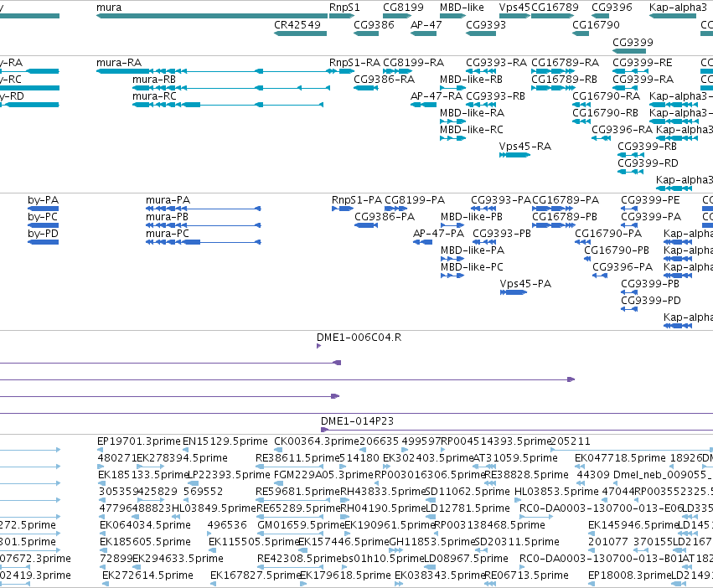Select by-PA protein label
This screenshot has height=588, width=713.
point(43,199)
